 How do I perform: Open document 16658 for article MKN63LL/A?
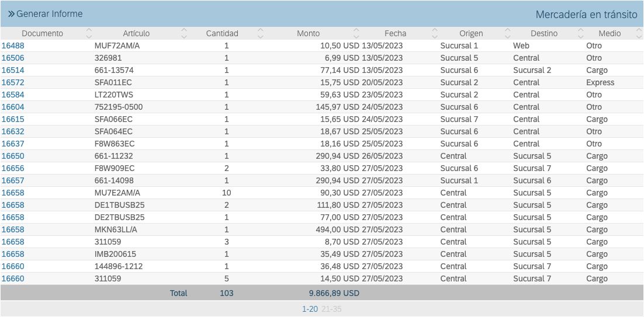point(13,229)
